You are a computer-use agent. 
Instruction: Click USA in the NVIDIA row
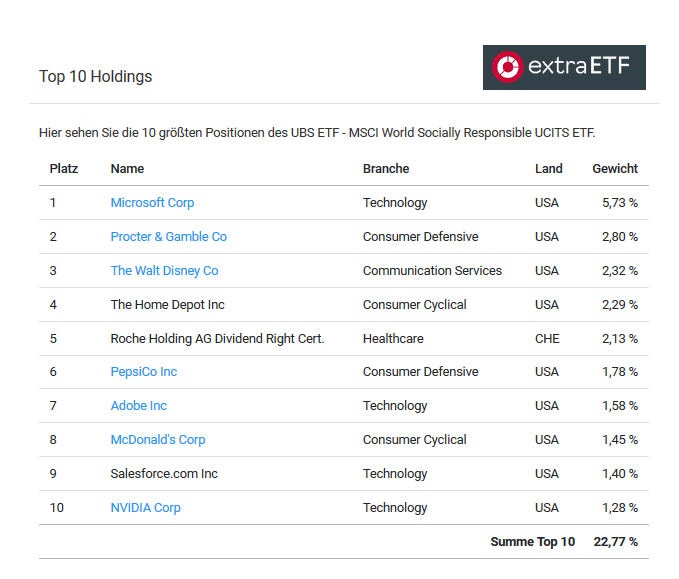pyautogui.click(x=546, y=508)
